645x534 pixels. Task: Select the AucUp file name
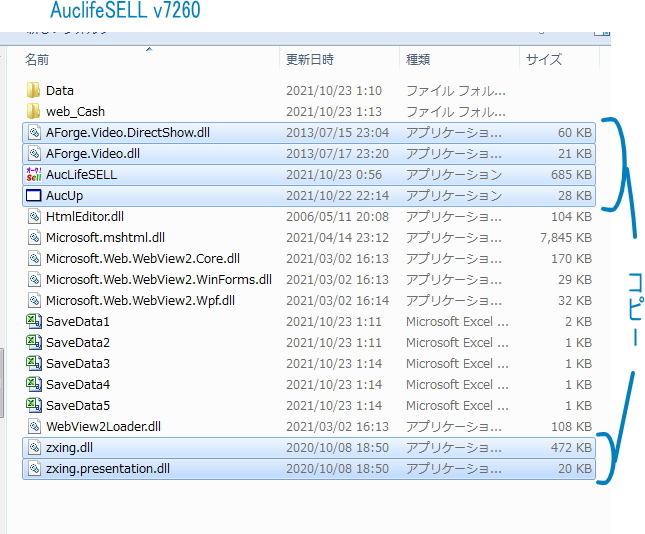64,196
